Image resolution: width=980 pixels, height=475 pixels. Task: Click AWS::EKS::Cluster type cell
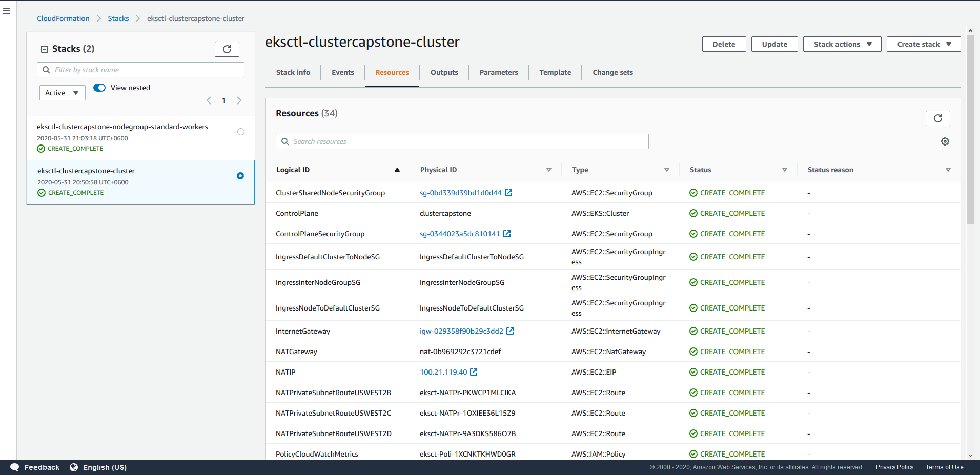600,213
